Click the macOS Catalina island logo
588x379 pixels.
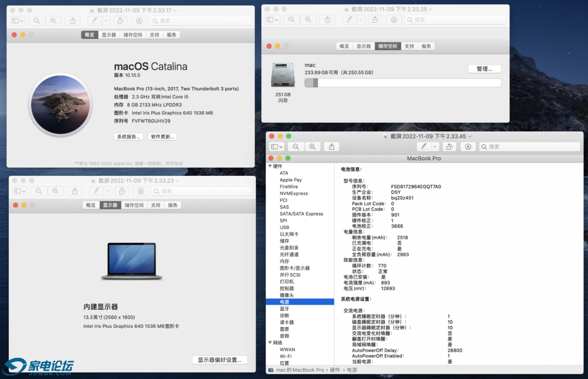pyautogui.click(x=61, y=104)
